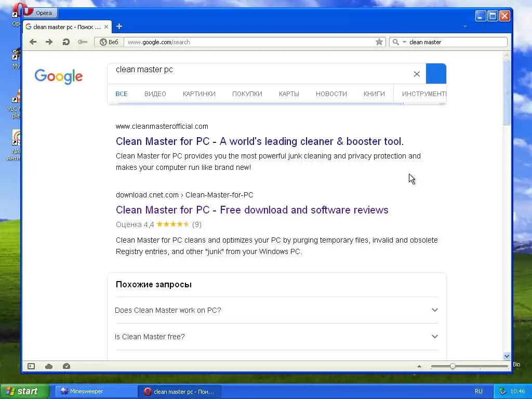Close the clean master pc tab

point(106,27)
